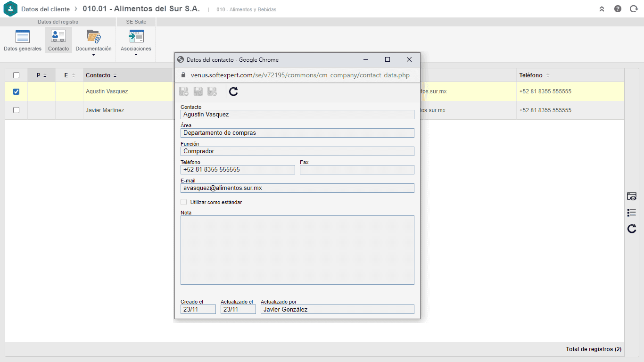Open the Asociaciones icon
This screenshot has height=362, width=644.
click(136, 36)
